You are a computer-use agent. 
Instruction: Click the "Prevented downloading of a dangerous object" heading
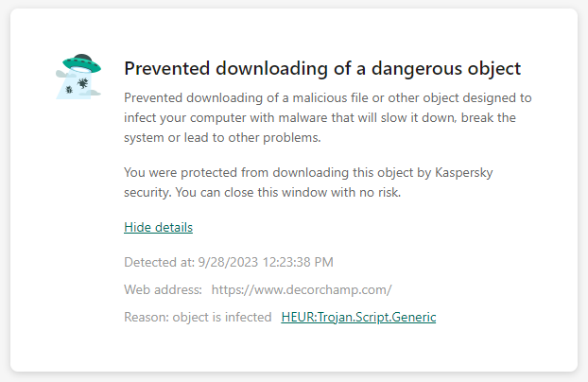coord(322,69)
